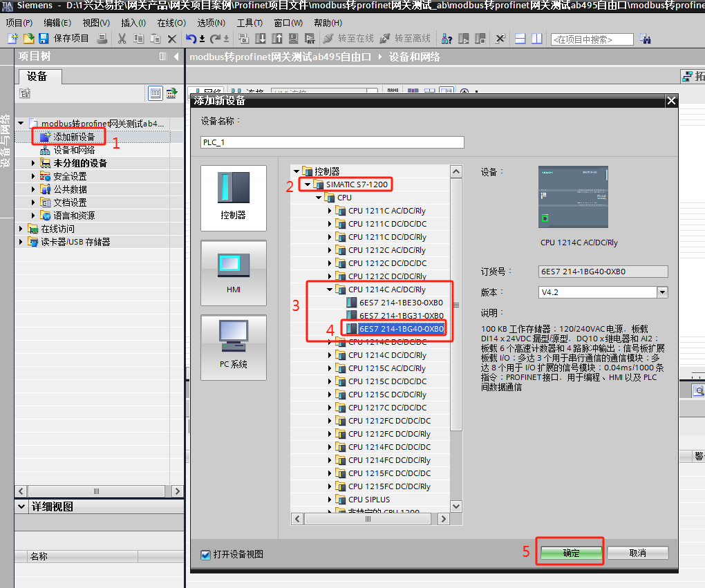Select order number 6ES7 214-1BE30-0XB0
Image resolution: width=705 pixels, height=588 pixels.
coord(401,303)
